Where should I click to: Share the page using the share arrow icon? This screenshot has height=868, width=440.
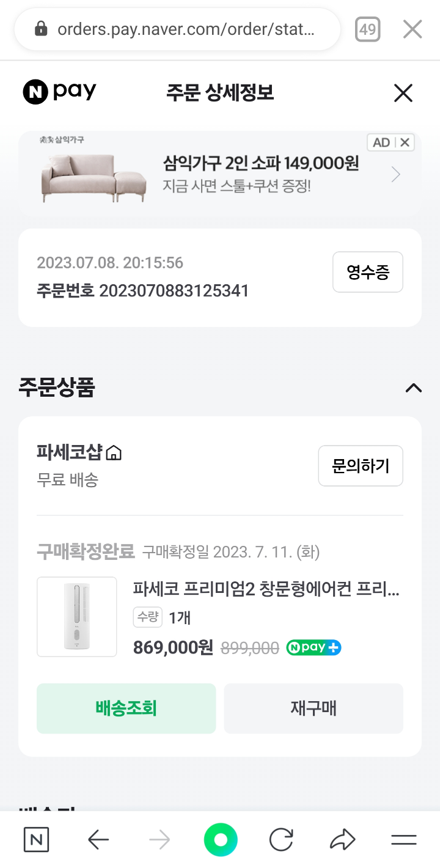(x=342, y=840)
